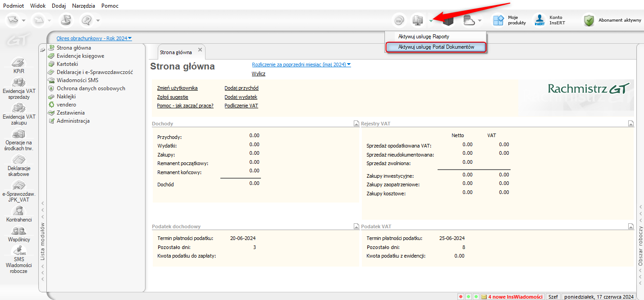Expand forward arrow history dropdown
The height and width of the screenshot is (300, 644).
[50, 20]
